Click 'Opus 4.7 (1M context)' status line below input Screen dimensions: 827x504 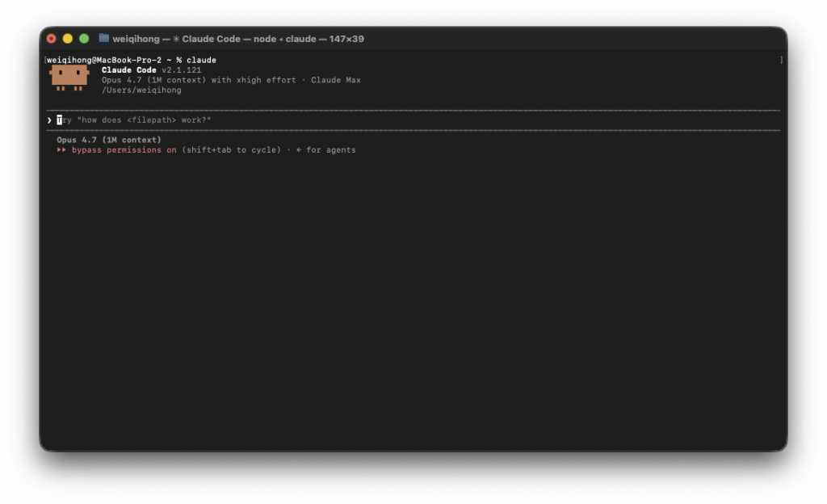(x=109, y=141)
